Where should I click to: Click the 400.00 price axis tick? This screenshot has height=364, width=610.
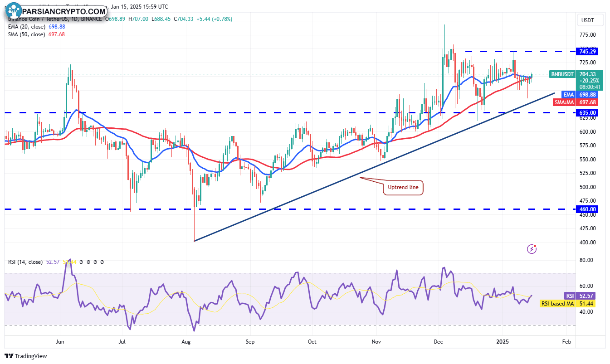click(x=587, y=243)
